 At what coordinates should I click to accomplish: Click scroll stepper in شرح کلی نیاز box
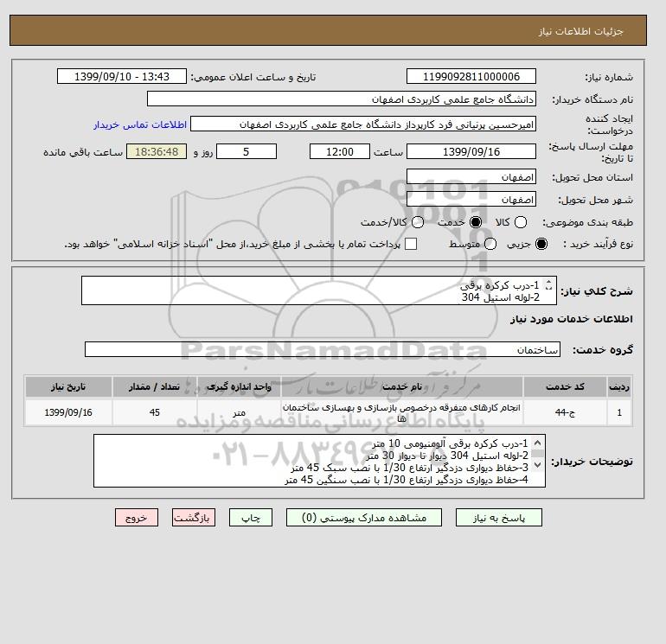[548, 285]
